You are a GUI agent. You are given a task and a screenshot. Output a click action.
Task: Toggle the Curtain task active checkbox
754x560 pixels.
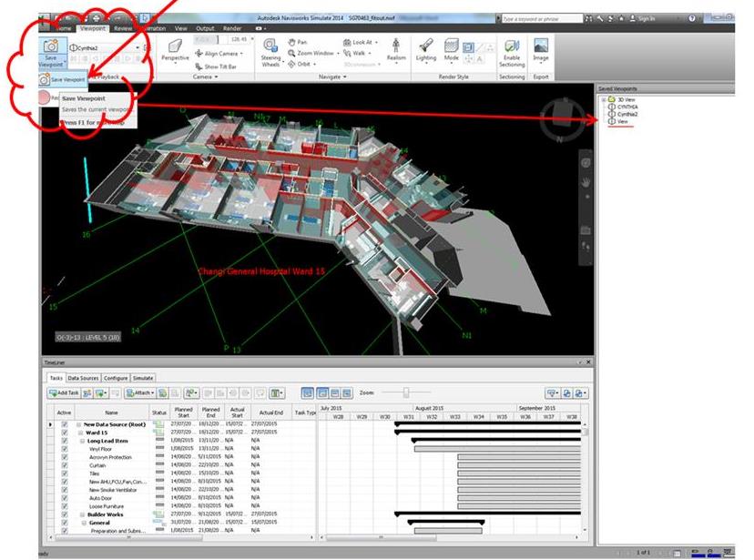tap(63, 467)
